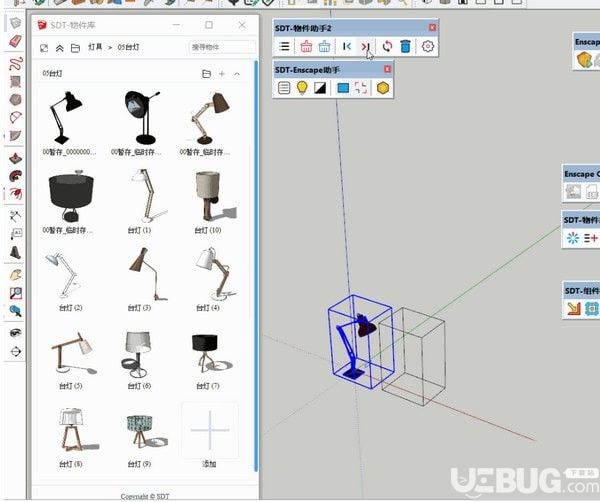Select the follow-me tool in left toolbar
600x502 pixels.
pyautogui.click(x=15, y=176)
